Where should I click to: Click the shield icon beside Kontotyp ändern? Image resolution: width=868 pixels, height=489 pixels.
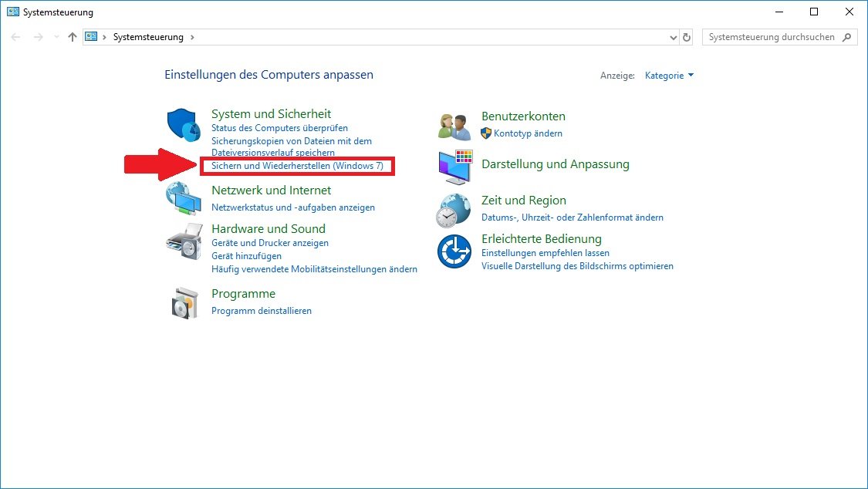486,133
